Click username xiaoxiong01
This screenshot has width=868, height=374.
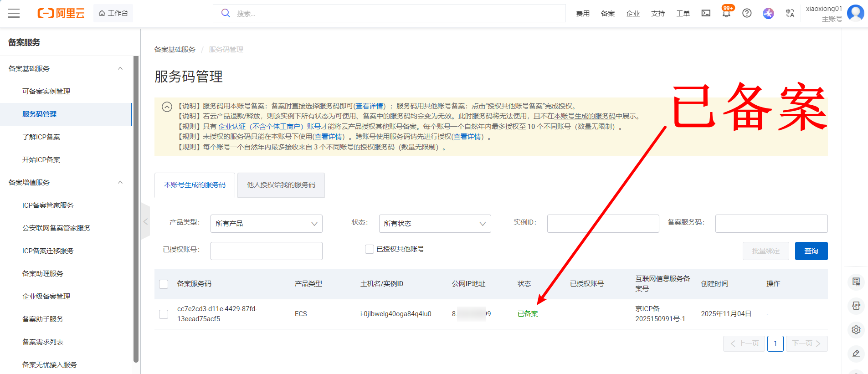click(x=824, y=9)
